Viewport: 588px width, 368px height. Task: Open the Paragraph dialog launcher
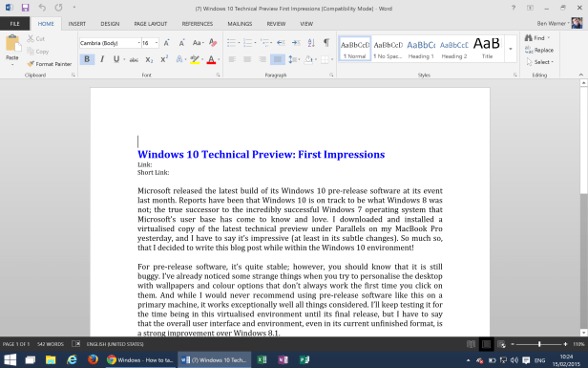point(331,76)
